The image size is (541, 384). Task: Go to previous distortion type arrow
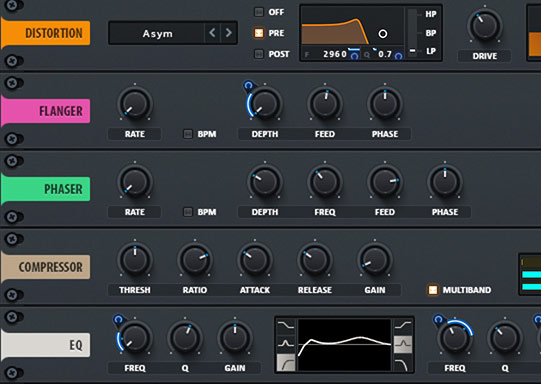212,33
